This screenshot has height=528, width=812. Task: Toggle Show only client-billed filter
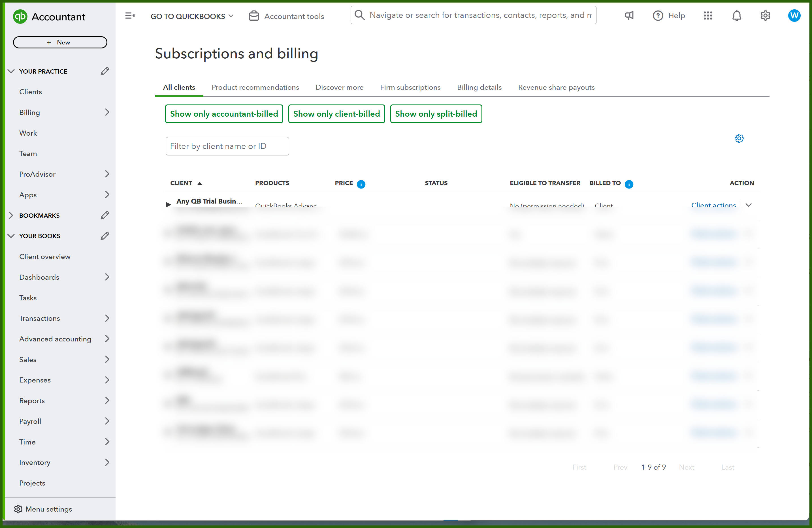[336, 114]
